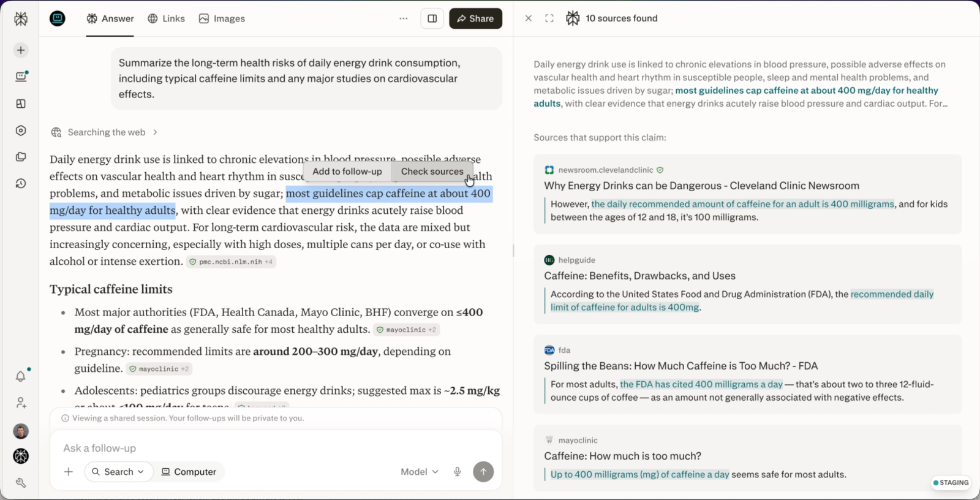
Task: Switch to the Answer tab
Action: [110, 18]
